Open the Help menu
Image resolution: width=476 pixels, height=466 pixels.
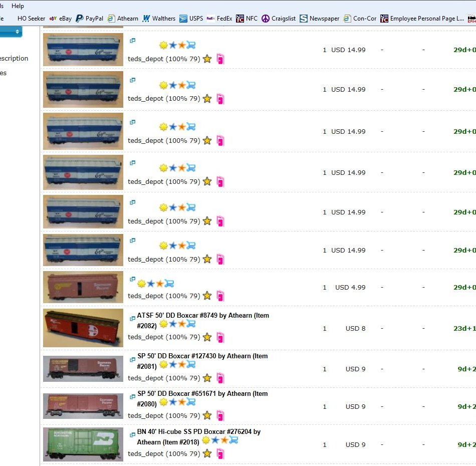pos(18,6)
